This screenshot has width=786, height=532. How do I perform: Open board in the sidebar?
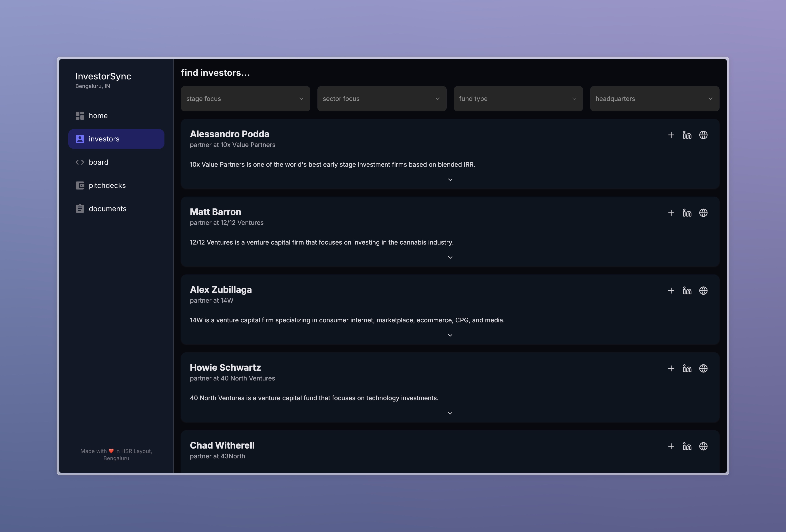(x=116, y=162)
